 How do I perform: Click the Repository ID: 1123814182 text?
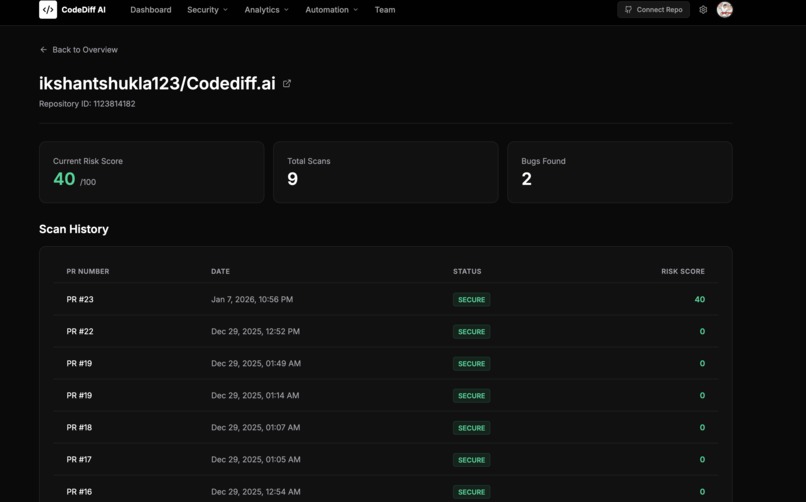(87, 104)
